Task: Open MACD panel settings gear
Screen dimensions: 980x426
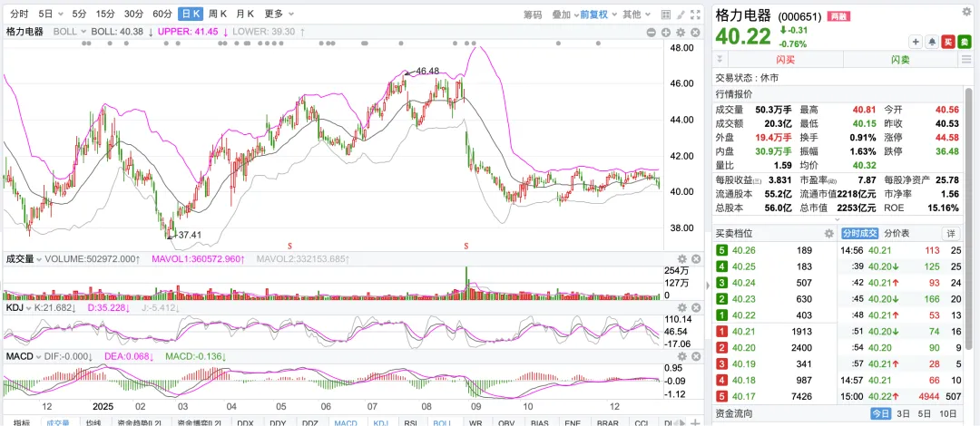Action: point(681,356)
